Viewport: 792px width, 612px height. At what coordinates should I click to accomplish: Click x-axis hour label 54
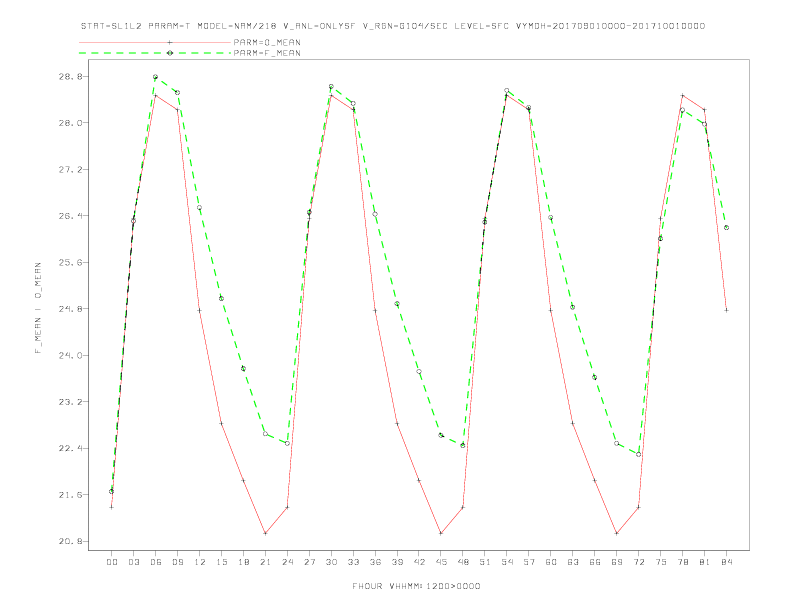507,562
